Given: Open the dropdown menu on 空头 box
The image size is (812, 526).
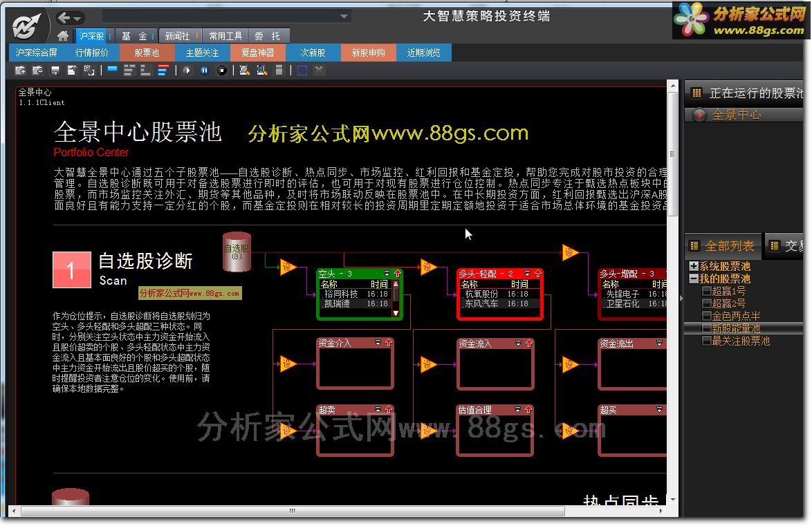Looking at the screenshot, I should (x=387, y=273).
